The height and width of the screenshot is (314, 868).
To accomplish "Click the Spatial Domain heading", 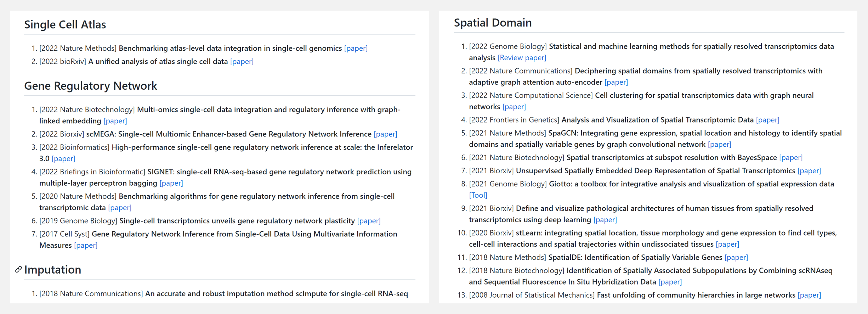I will tap(493, 23).
